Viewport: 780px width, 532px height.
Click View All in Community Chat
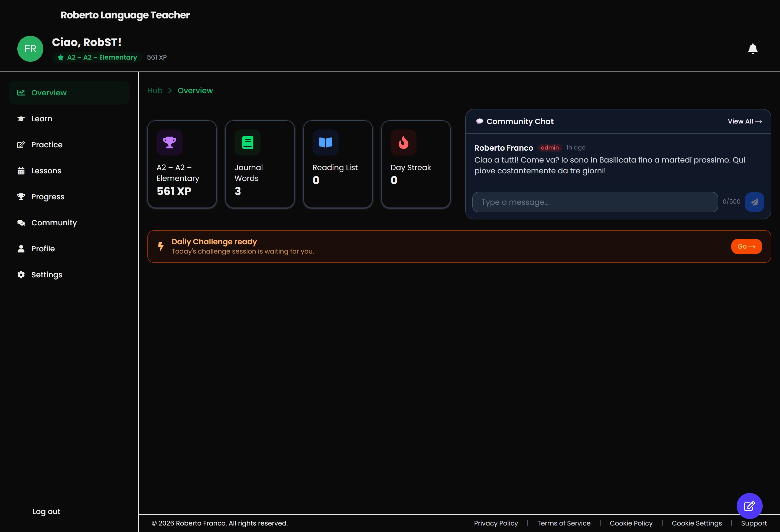coord(745,122)
